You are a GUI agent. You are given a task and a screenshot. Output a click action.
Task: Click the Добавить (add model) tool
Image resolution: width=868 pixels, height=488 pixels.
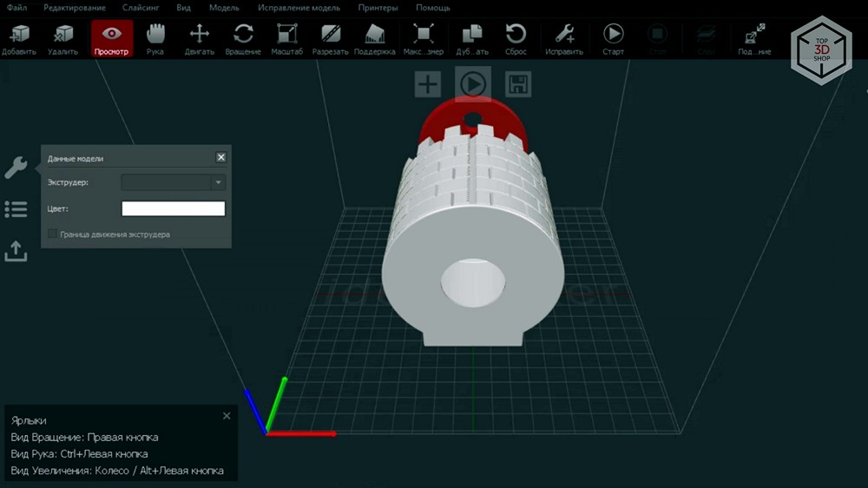click(x=19, y=39)
